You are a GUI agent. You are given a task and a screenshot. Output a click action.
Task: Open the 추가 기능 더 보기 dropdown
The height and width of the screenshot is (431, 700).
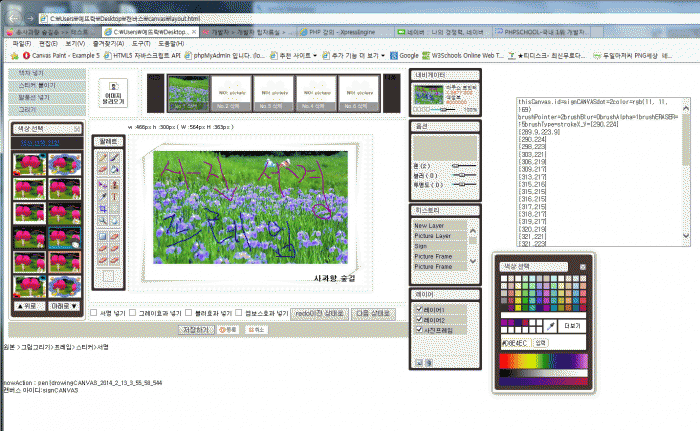pos(354,56)
